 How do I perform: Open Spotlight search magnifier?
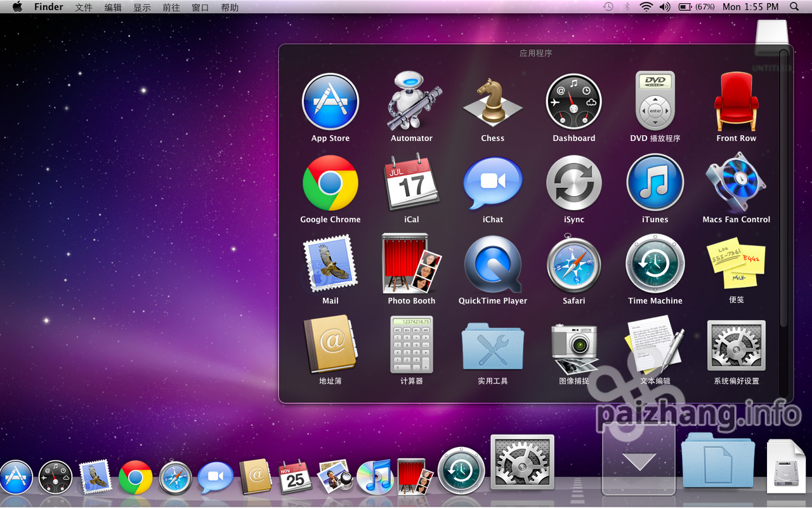pos(794,7)
